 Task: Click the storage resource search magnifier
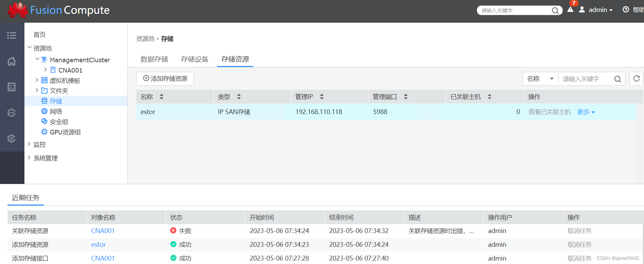(x=618, y=79)
